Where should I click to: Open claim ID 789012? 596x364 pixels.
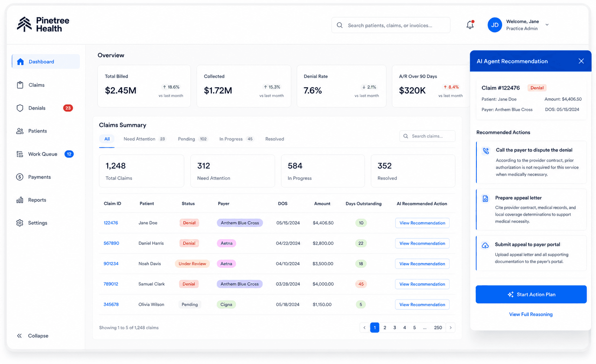[111, 284]
